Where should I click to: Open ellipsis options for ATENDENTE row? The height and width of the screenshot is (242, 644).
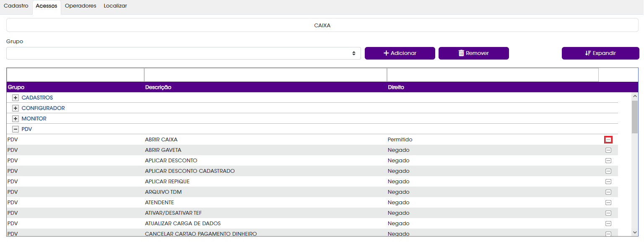608,203
